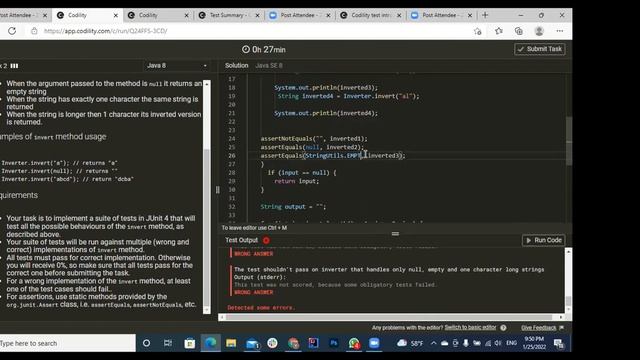Click the Run Code button
640x360 pixels.
pyautogui.click(x=544, y=240)
